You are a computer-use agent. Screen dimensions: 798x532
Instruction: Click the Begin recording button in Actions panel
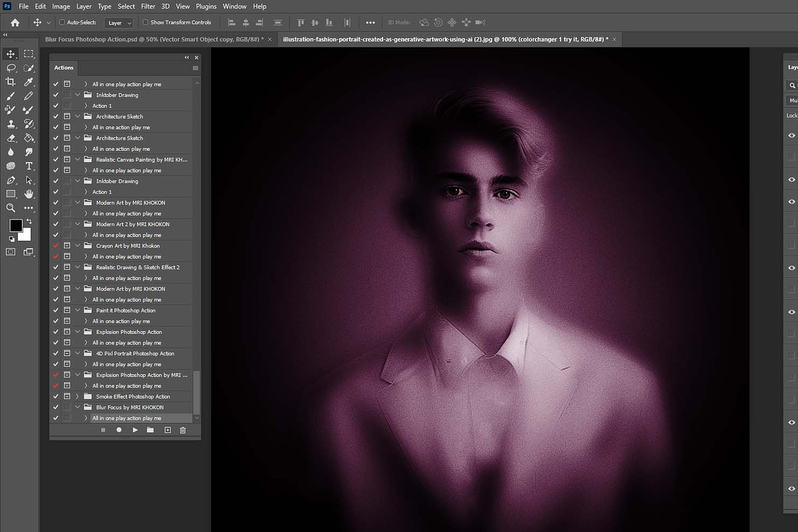pyautogui.click(x=119, y=430)
